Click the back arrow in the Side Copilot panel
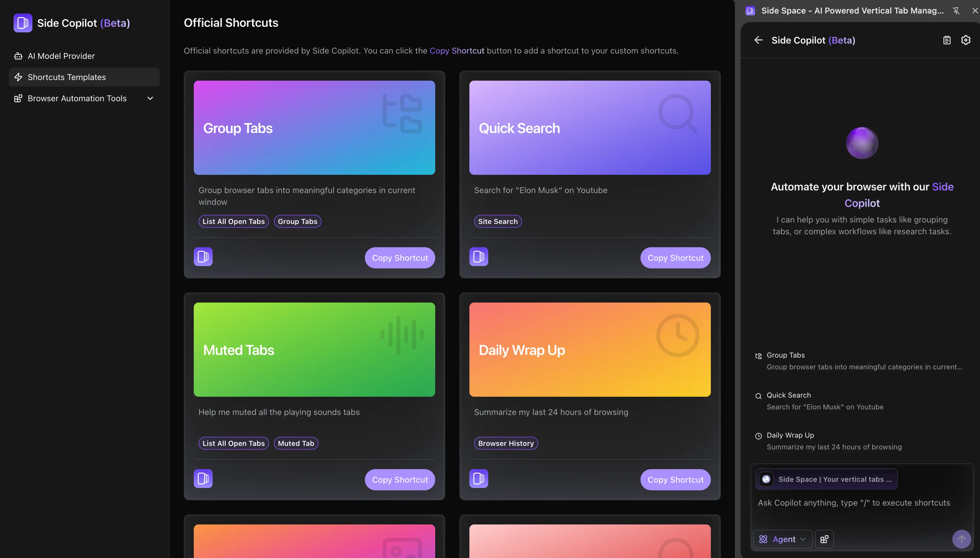The height and width of the screenshot is (558, 980). pyautogui.click(x=759, y=40)
